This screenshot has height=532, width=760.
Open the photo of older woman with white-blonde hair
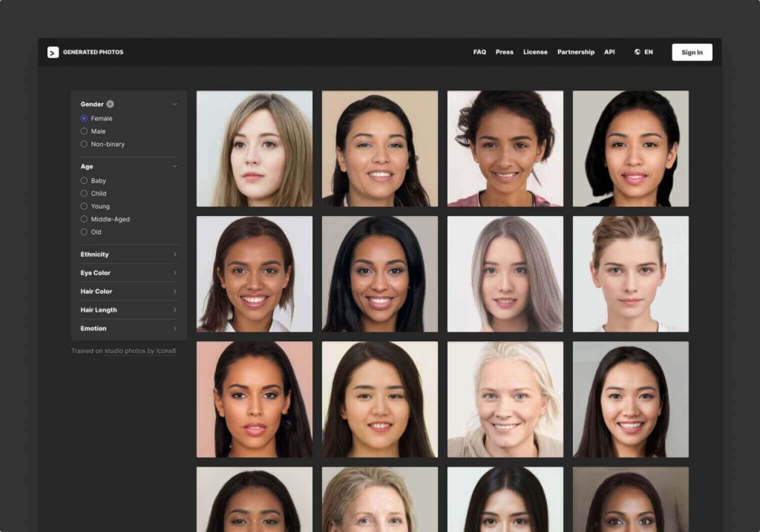click(x=505, y=399)
